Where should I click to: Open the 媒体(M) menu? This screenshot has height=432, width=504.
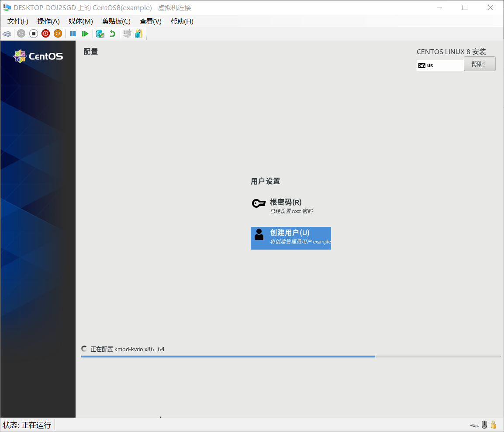(x=81, y=21)
